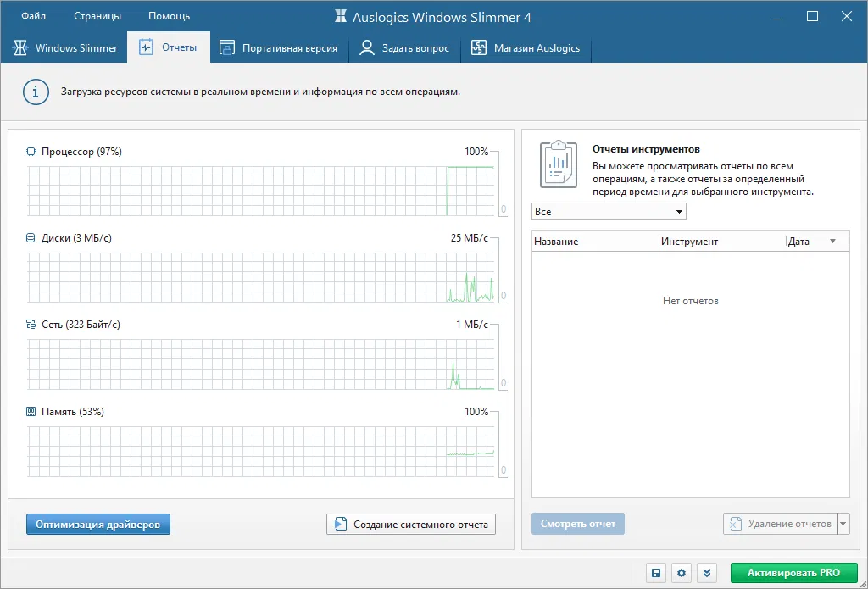Click the Смотреть отчет button
The image size is (868, 589).
click(x=578, y=524)
